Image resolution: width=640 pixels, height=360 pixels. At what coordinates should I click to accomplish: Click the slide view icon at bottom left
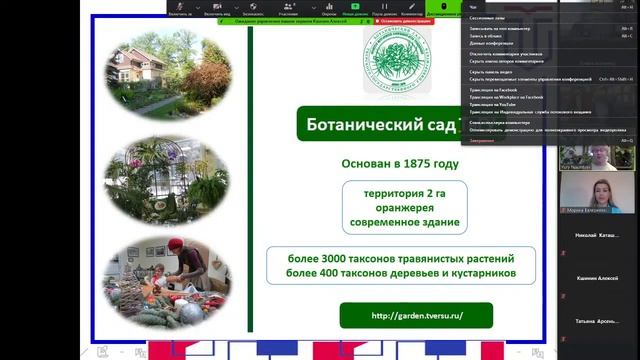[x=102, y=351]
